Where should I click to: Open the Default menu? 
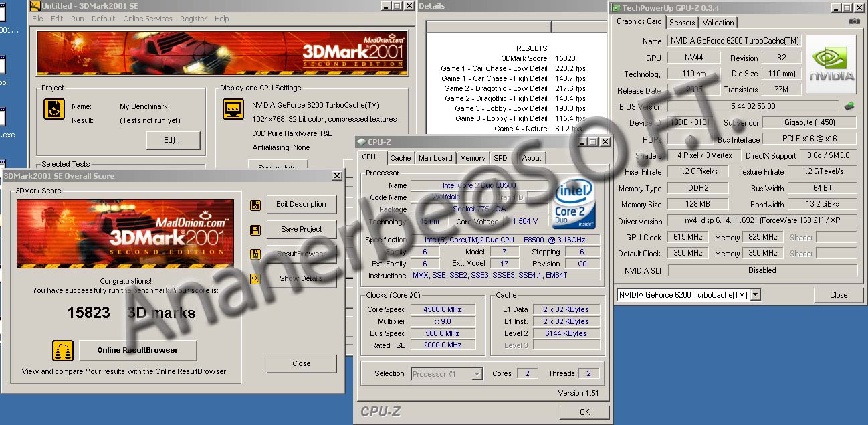click(x=104, y=19)
